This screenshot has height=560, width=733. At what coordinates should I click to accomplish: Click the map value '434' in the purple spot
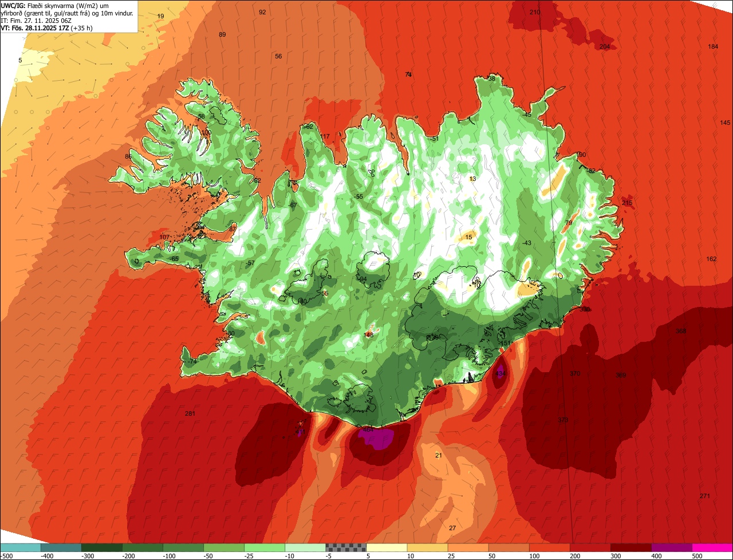click(501, 373)
